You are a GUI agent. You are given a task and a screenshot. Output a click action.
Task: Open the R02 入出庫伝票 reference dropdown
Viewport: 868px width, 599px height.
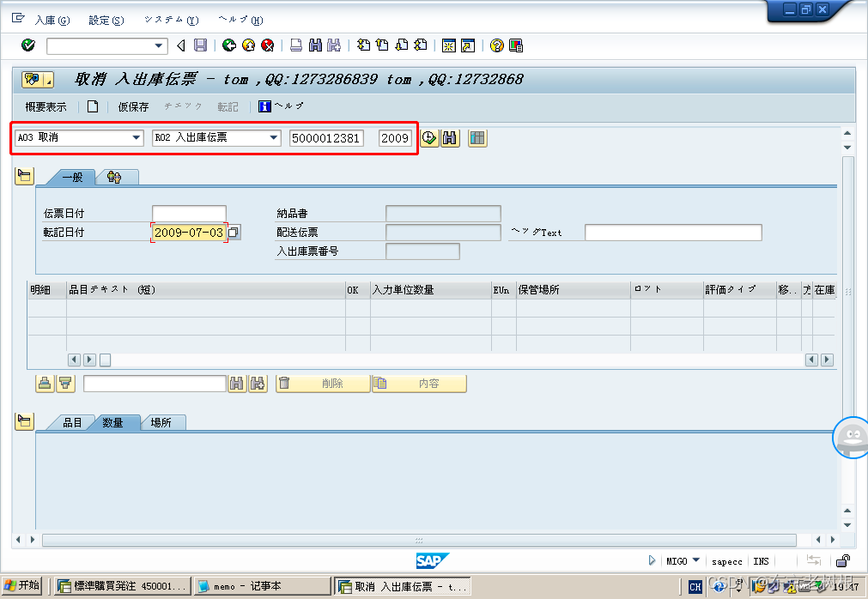pyautogui.click(x=274, y=138)
